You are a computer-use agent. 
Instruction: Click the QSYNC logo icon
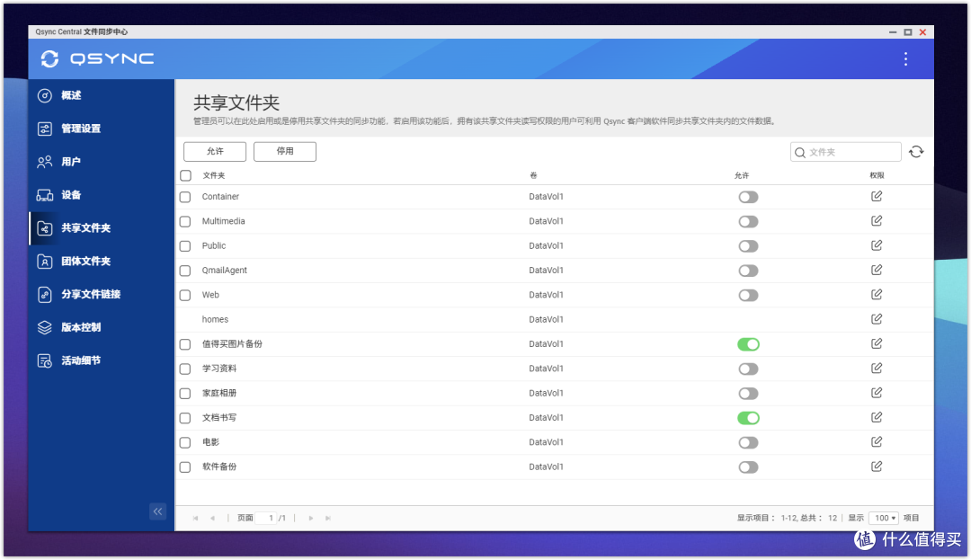coord(49,58)
